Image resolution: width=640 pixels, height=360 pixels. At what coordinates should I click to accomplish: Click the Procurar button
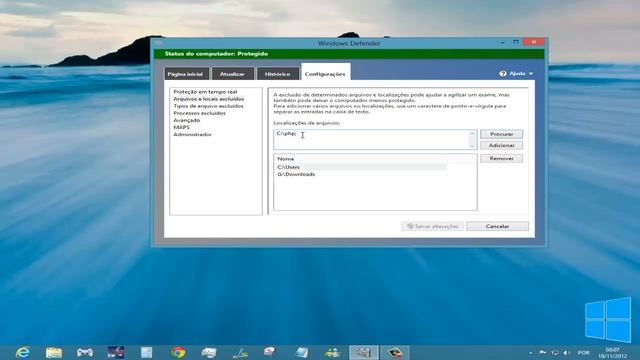pyautogui.click(x=501, y=134)
